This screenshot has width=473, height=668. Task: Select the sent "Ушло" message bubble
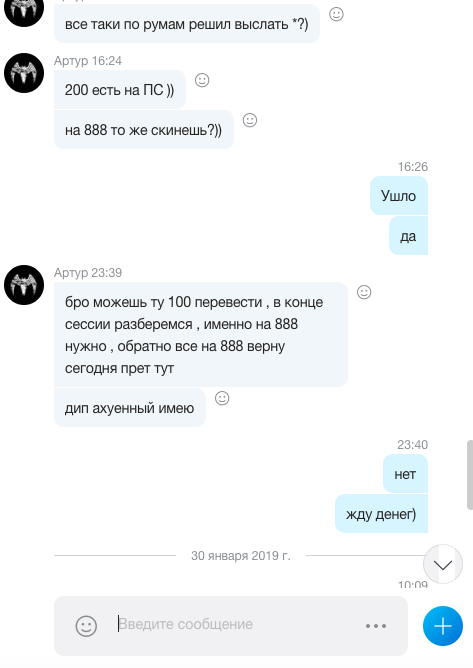click(398, 196)
